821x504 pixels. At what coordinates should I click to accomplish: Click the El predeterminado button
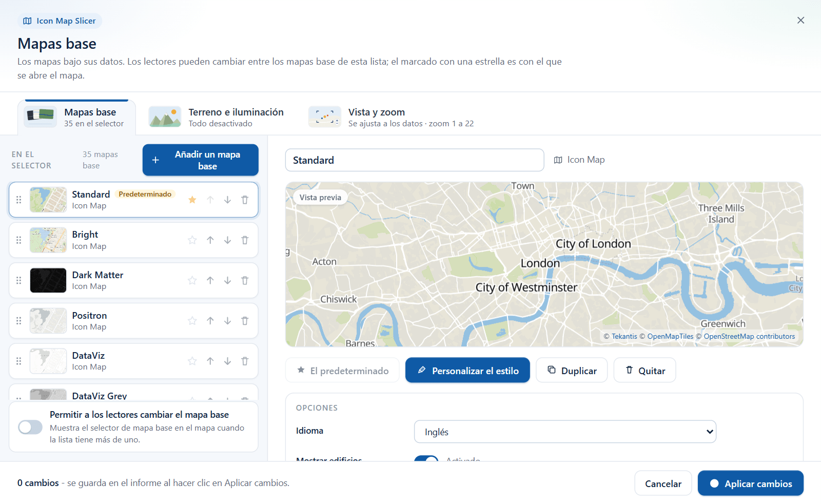click(x=342, y=370)
